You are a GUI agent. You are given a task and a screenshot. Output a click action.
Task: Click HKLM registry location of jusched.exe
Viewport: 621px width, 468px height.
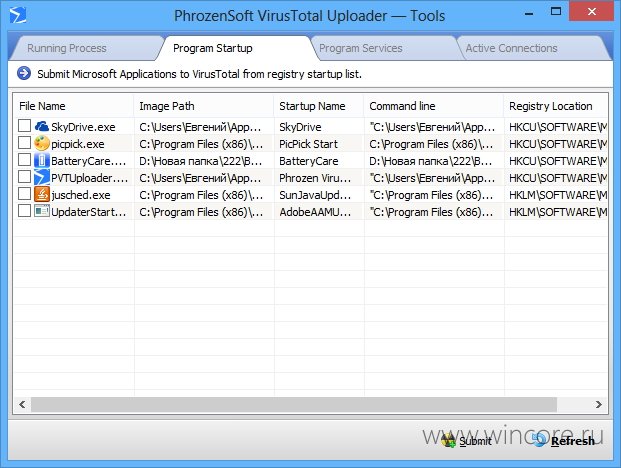[x=558, y=195]
